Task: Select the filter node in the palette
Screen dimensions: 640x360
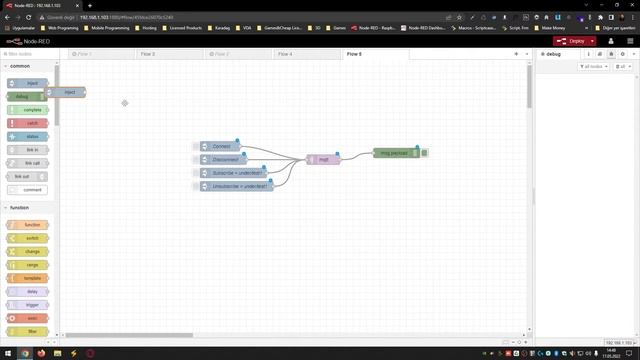Action: 27,331
